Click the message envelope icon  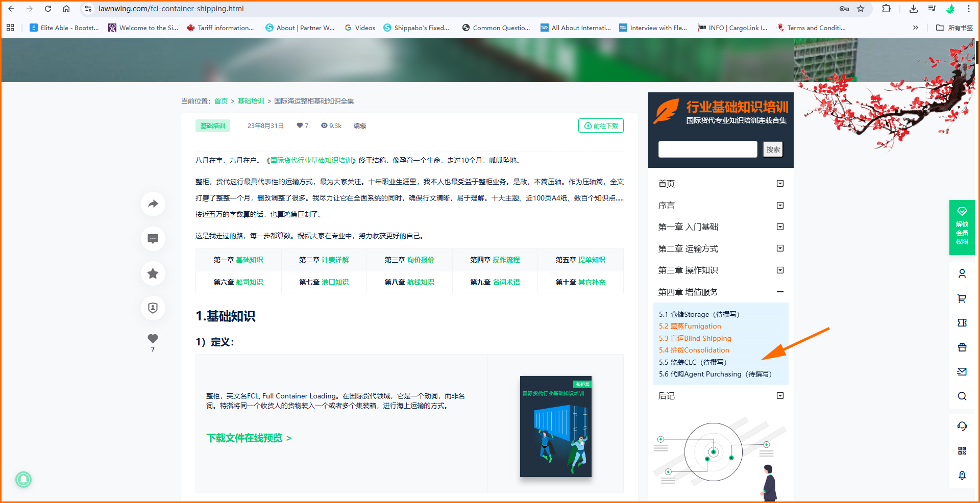962,371
